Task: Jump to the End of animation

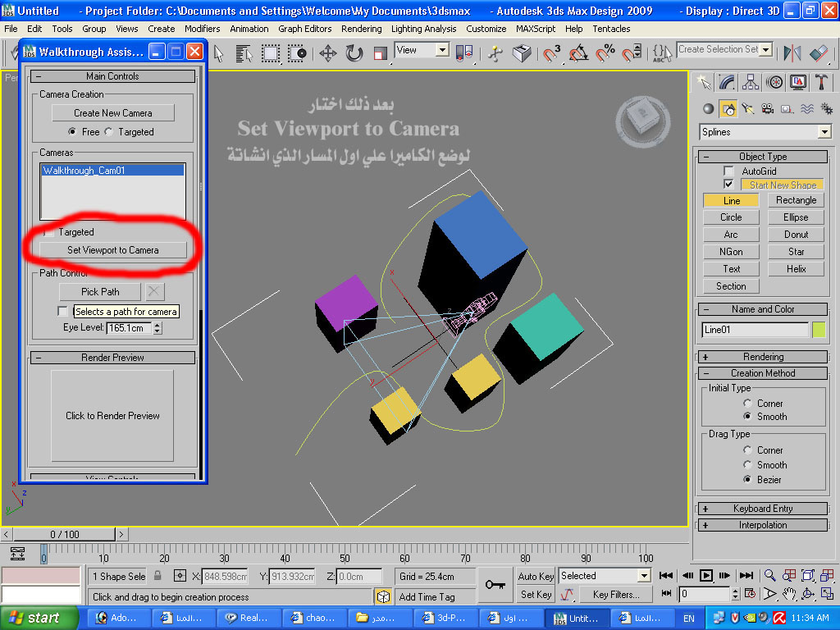Action: click(746, 575)
